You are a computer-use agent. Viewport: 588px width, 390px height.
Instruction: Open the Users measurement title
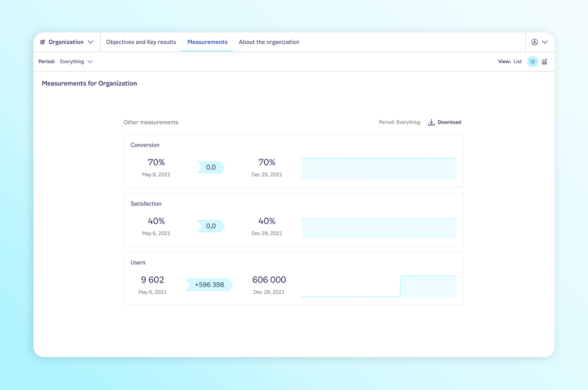coord(138,262)
